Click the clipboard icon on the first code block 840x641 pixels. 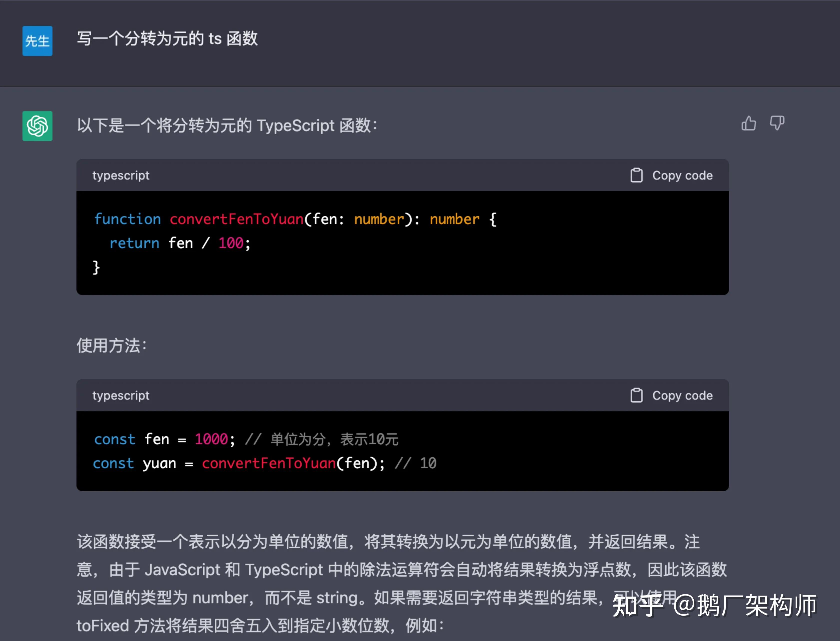click(x=636, y=175)
